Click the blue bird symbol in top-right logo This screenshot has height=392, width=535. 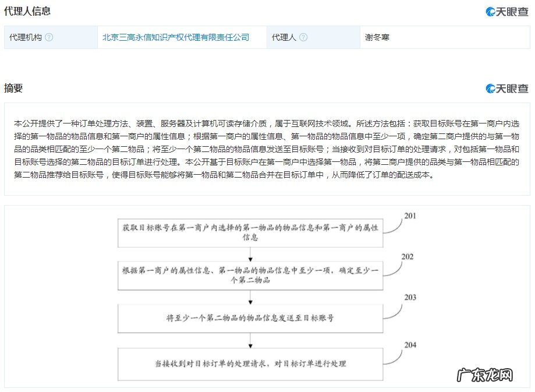pos(490,10)
